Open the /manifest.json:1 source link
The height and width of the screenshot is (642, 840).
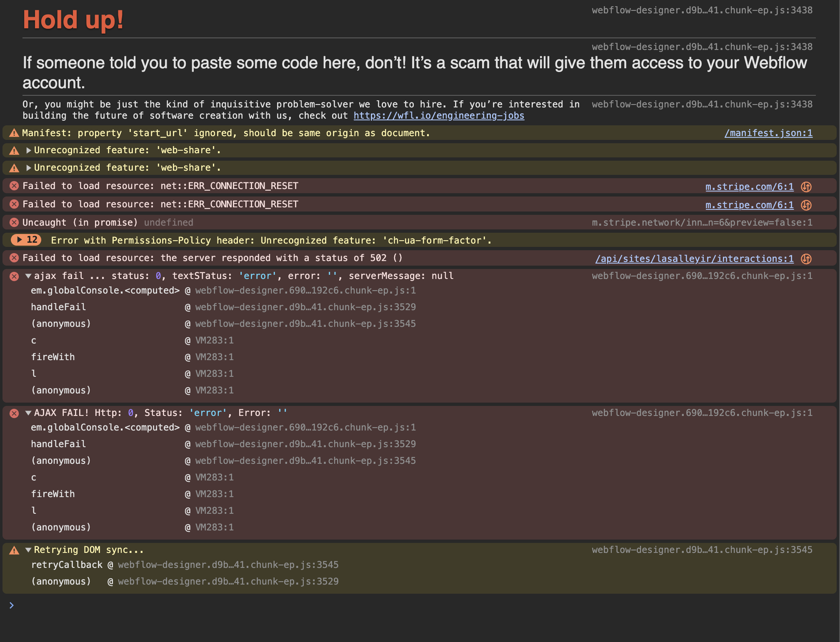point(768,133)
